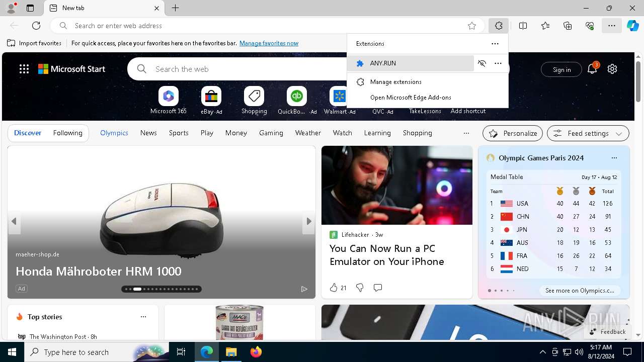Add this page to favorites star

(x=472, y=26)
